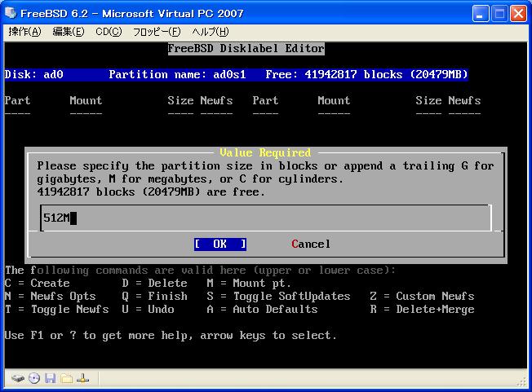Click 'Free: 41942817 blocks (20479MB)' text
532x392 pixels.
pyautogui.click(x=366, y=74)
